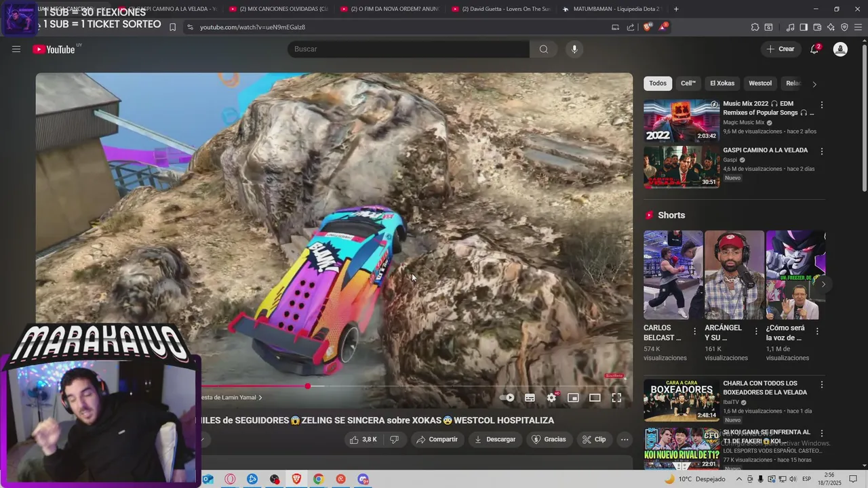Viewport: 868px width, 488px height.
Task: Open the browser extensions puzzle icon
Action: coord(755,27)
